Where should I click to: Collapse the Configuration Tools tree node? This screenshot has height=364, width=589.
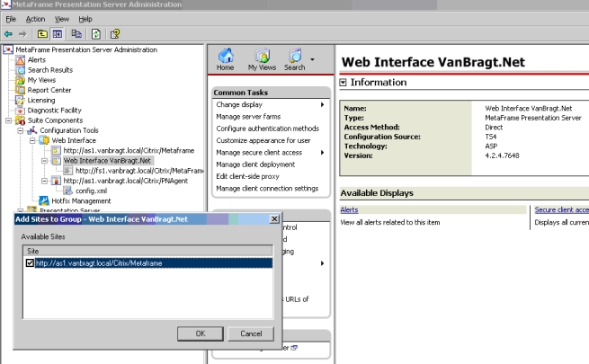21,130
